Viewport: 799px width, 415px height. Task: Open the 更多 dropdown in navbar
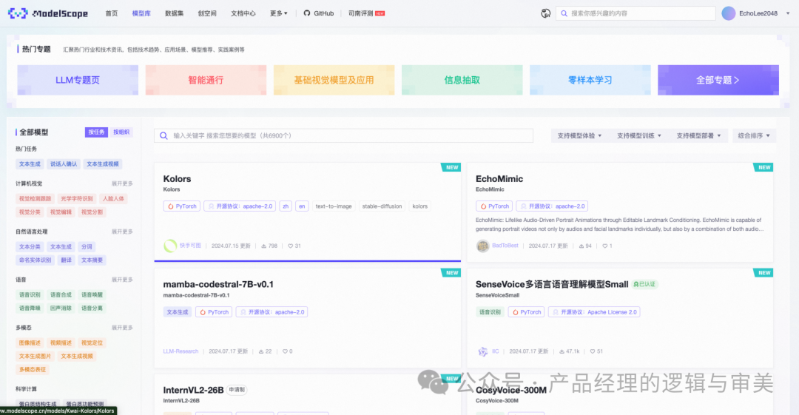[x=278, y=13]
